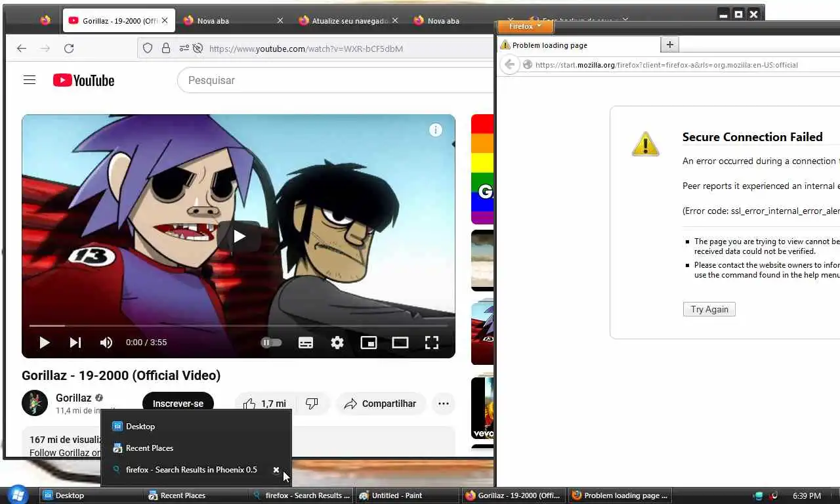The image size is (840, 504).
Task: Enter full screen video mode
Action: (432, 342)
